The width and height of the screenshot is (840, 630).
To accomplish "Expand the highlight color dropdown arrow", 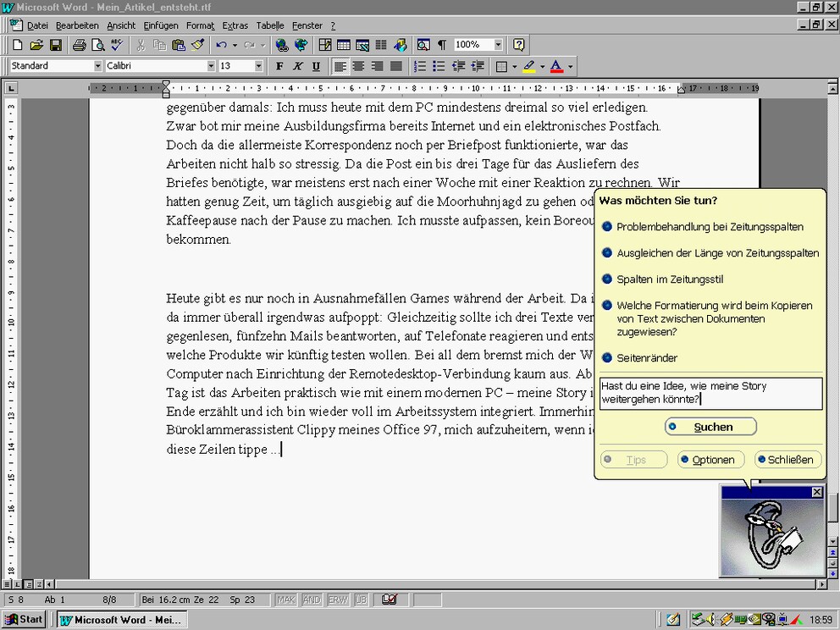I will (542, 66).
